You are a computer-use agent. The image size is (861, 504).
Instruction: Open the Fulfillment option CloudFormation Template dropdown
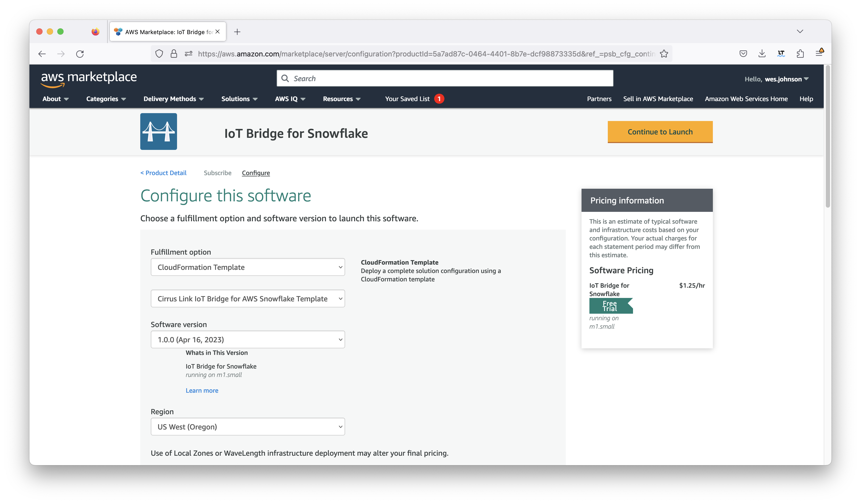248,267
